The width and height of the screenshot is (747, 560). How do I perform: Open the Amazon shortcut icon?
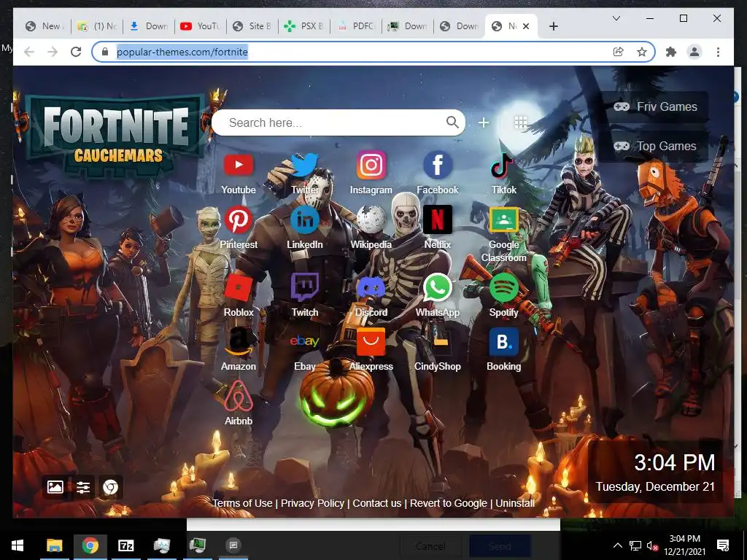239,342
